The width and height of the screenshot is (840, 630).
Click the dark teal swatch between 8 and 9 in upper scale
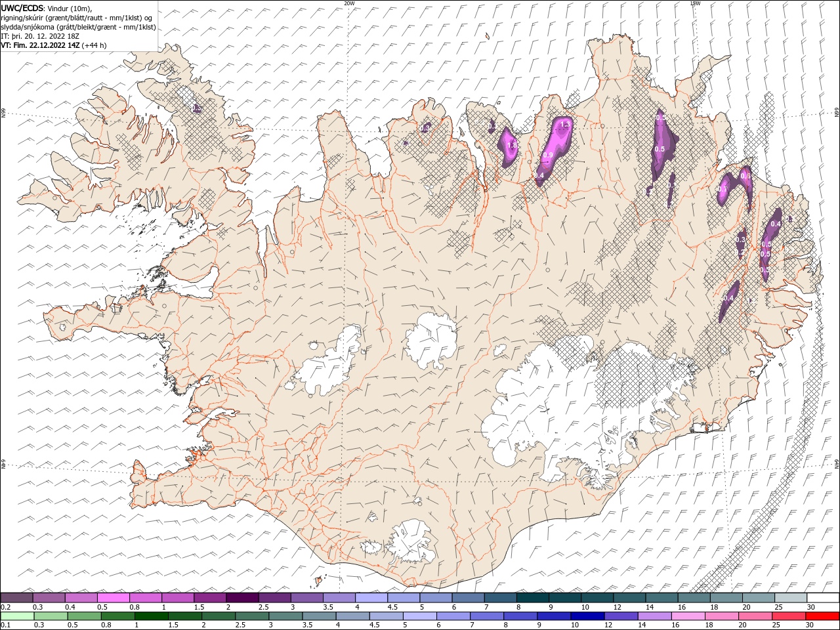pos(532,598)
